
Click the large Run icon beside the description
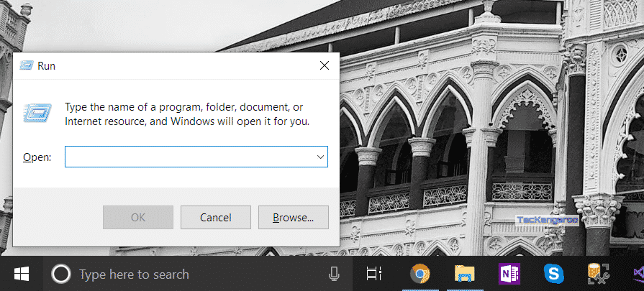(36, 114)
